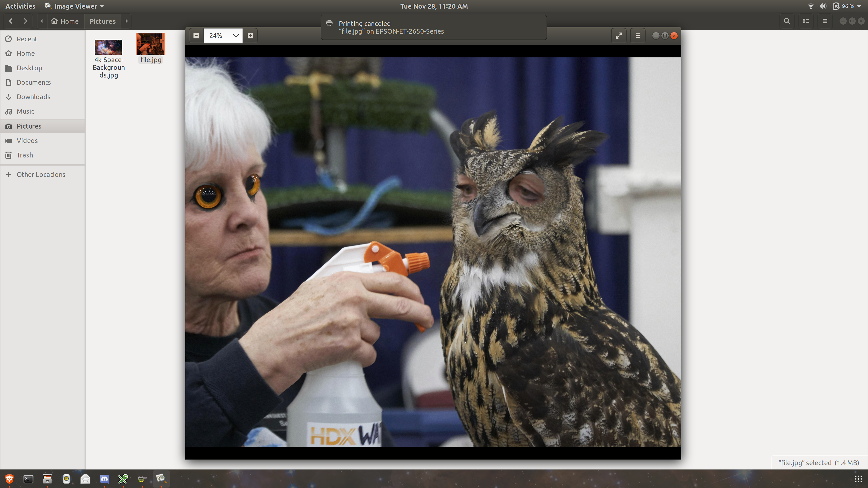This screenshot has height=488, width=868.
Task: Show later path segments with right arrow
Action: point(127,21)
